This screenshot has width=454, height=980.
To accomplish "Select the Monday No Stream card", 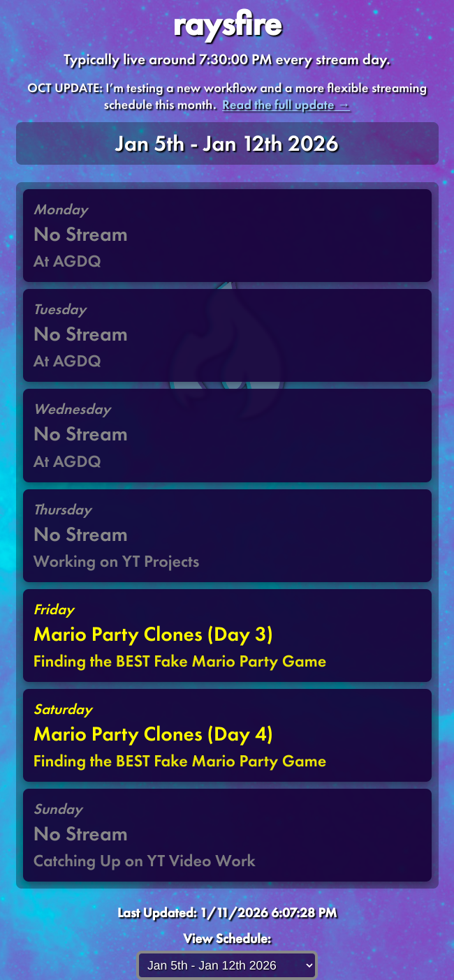I will pos(227,235).
